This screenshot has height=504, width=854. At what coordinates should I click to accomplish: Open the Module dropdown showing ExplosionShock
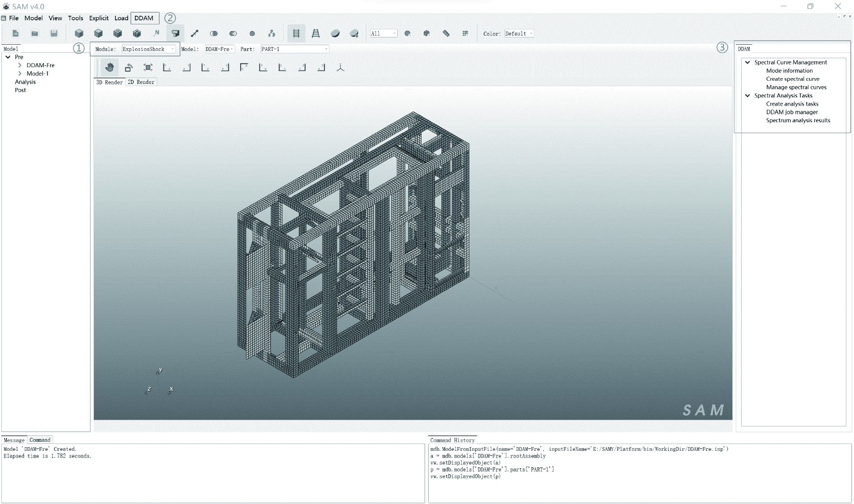pos(148,49)
